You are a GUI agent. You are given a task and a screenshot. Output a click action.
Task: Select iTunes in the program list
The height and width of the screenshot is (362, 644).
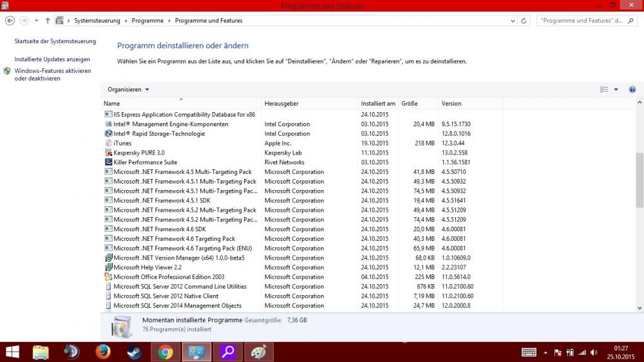coord(122,143)
